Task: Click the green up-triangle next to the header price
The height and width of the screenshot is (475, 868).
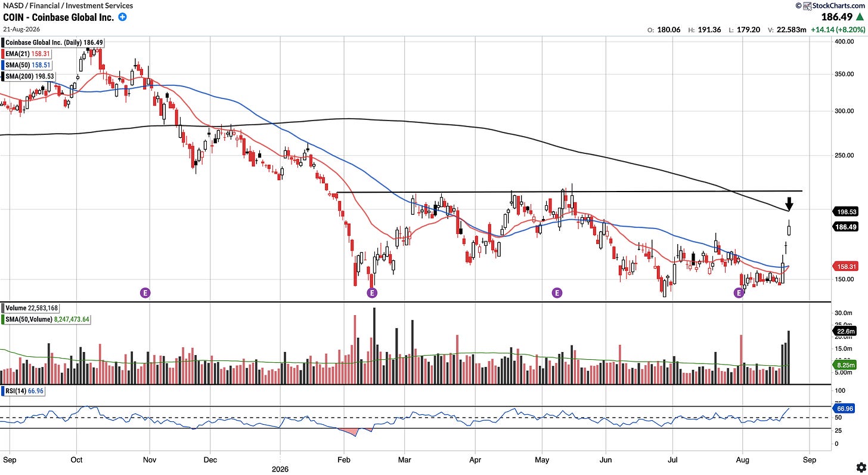Action: point(861,18)
